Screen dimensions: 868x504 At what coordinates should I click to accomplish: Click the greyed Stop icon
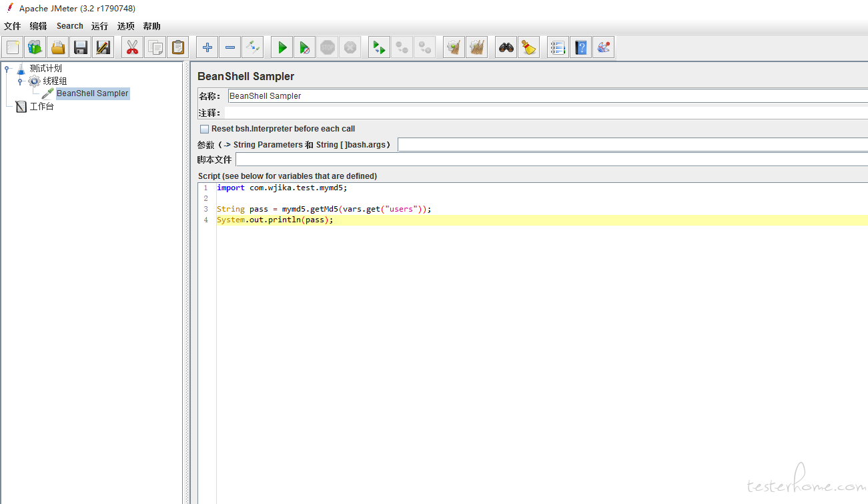pos(327,47)
